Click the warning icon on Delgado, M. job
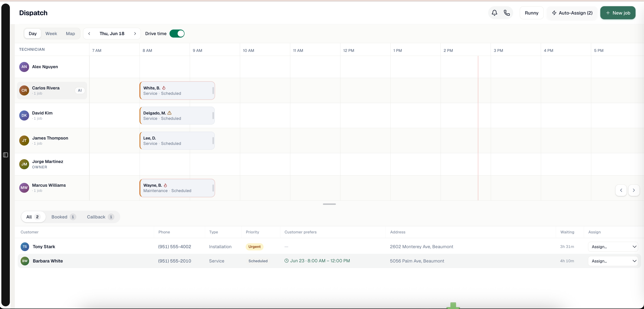Image resolution: width=644 pixels, height=309 pixels. 169,113
